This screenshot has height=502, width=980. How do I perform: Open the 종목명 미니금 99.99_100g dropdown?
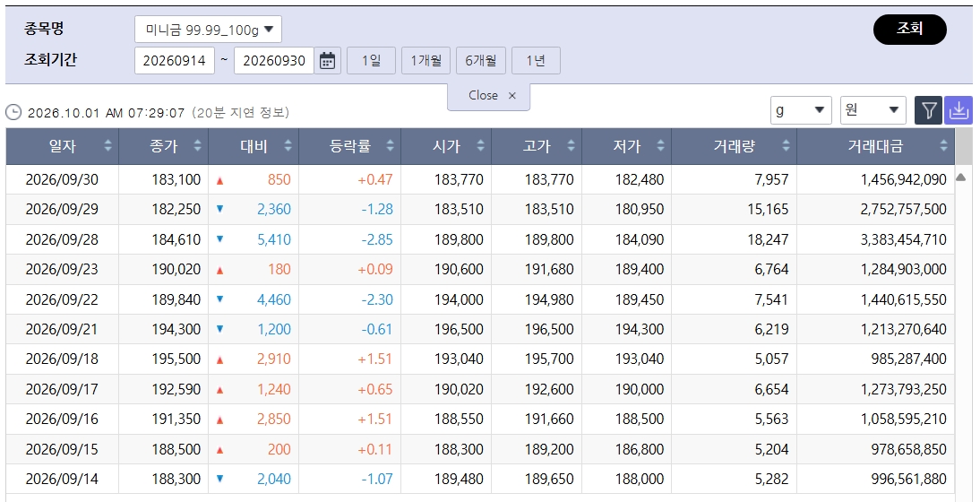point(208,30)
